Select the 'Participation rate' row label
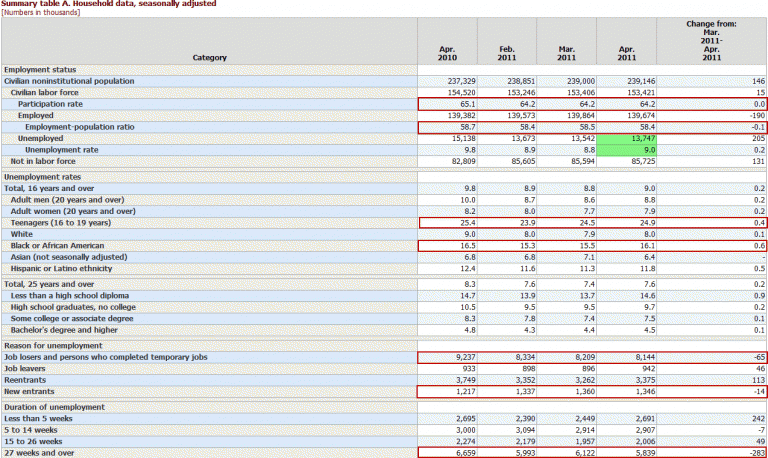This screenshot has height=458, width=768. [x=52, y=104]
